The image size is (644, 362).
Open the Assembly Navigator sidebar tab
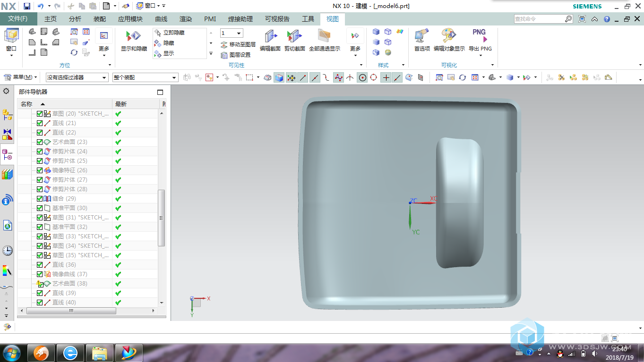coord(7,115)
